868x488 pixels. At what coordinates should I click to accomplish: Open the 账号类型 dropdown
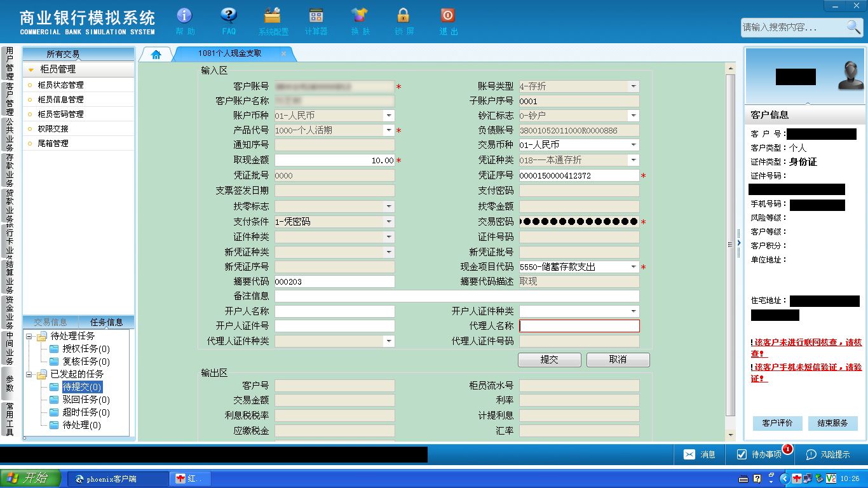(634, 86)
